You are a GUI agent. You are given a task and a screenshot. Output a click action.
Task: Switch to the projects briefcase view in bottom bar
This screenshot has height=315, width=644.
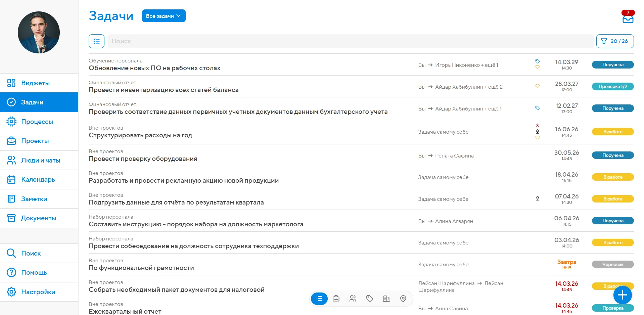click(x=336, y=299)
